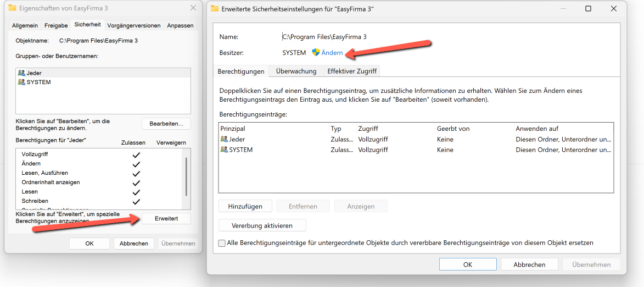Viewport: 644px width, 287px height.
Task: Click the SYSTEM group icon in Eigenschaften list
Action: coord(21,82)
